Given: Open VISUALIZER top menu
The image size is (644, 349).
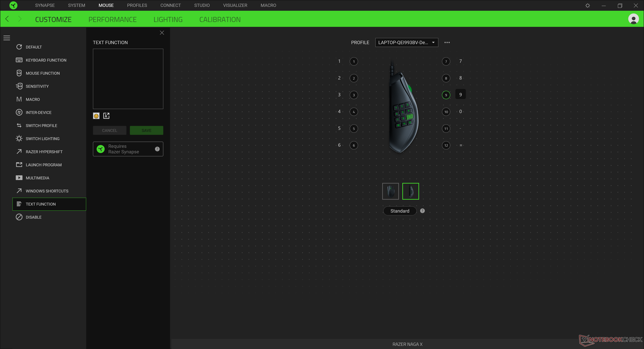Looking at the screenshot, I should pyautogui.click(x=235, y=5).
